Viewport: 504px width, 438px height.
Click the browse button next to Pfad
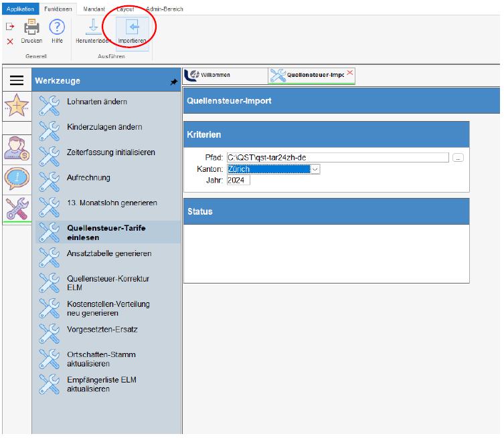point(458,158)
